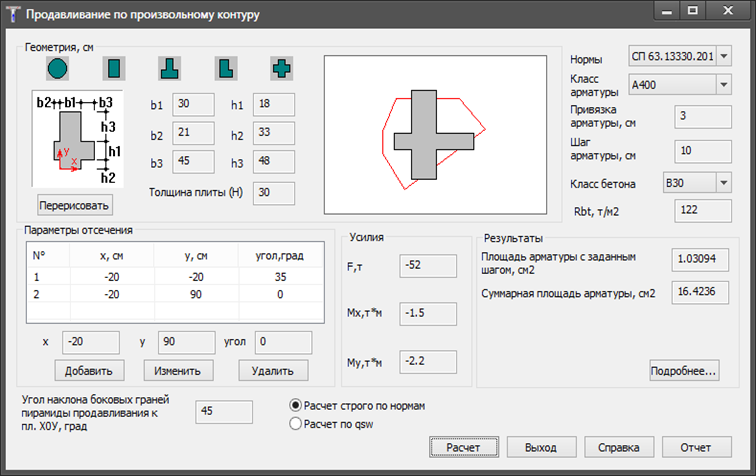
Task: Generate report with Отчет button
Action: pyautogui.click(x=696, y=447)
